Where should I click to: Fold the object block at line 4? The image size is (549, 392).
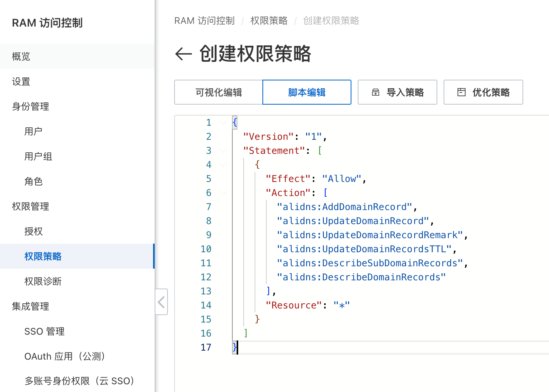[223, 165]
